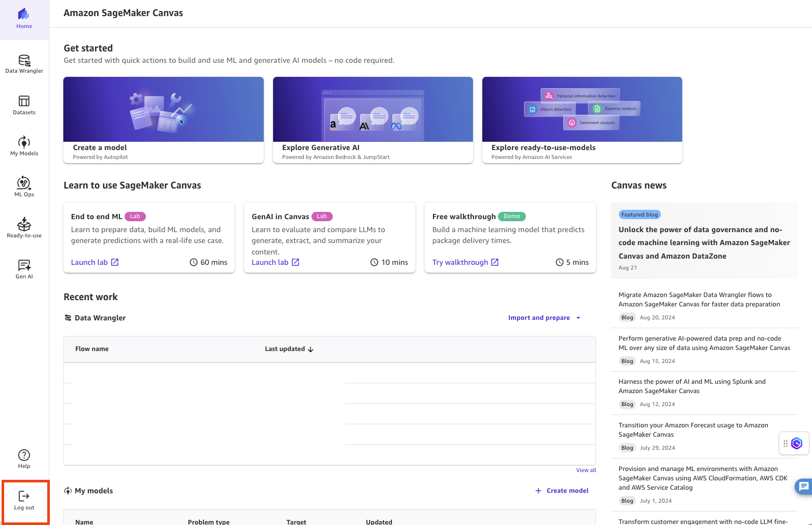Click the Demo badge on Free walkthrough

pyautogui.click(x=512, y=217)
